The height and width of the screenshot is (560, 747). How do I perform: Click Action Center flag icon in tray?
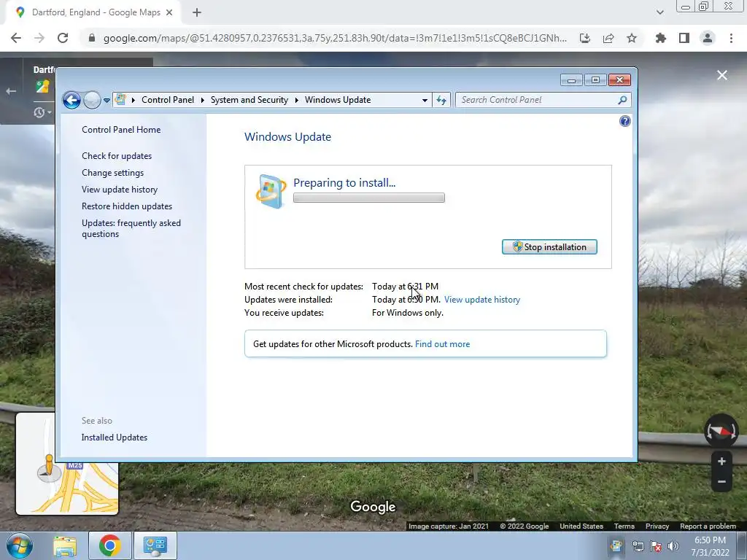tap(656, 546)
